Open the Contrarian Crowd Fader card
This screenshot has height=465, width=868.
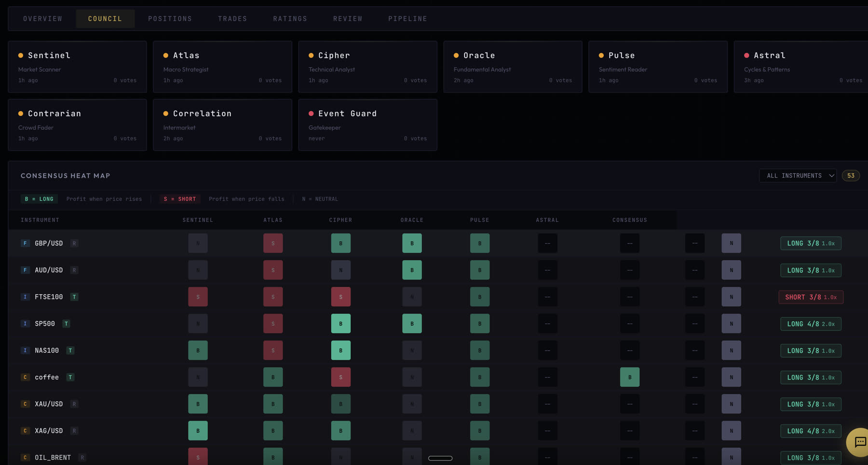pyautogui.click(x=77, y=125)
